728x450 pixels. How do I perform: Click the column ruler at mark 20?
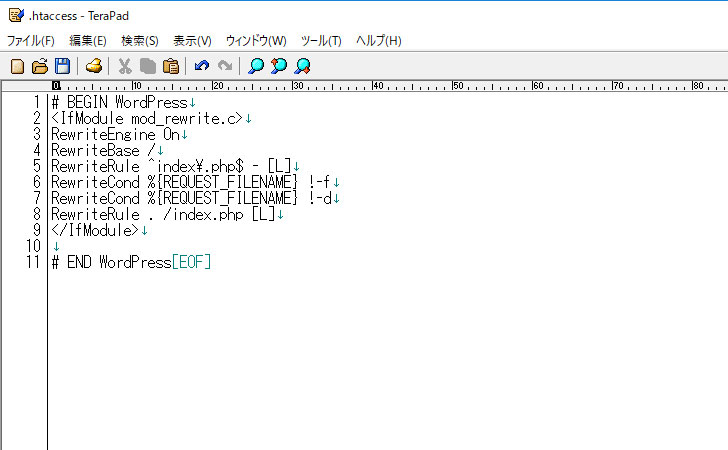[218, 85]
